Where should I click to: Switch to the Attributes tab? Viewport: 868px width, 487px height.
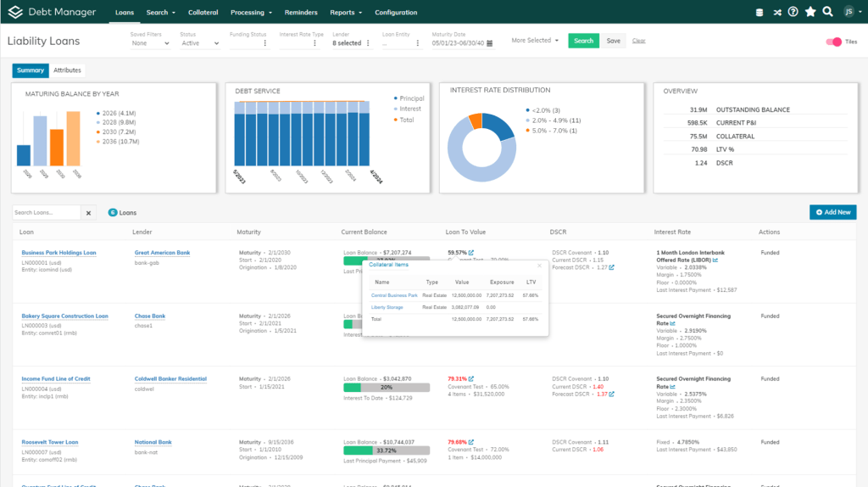click(x=67, y=70)
